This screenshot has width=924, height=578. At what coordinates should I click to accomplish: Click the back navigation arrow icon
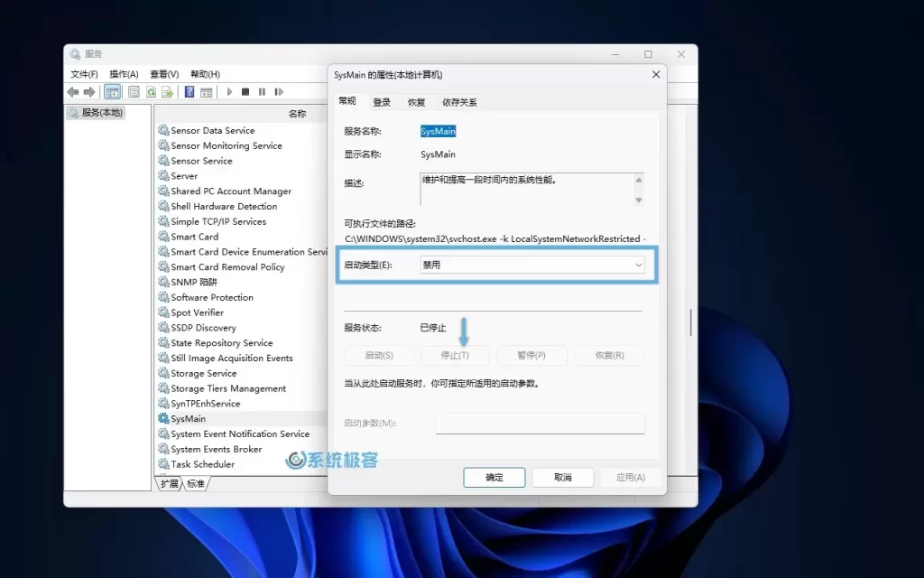[x=73, y=91]
